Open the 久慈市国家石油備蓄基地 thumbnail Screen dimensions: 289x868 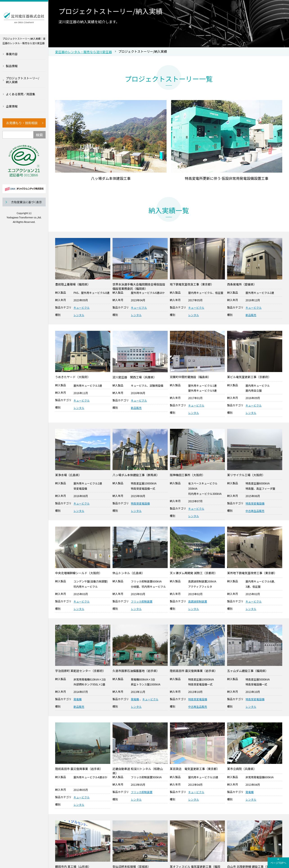[x=140, y=645]
